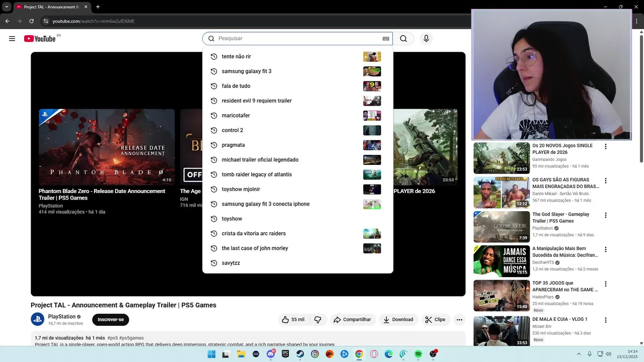Like the video with 55 mil thumbs-up

[x=293, y=320]
